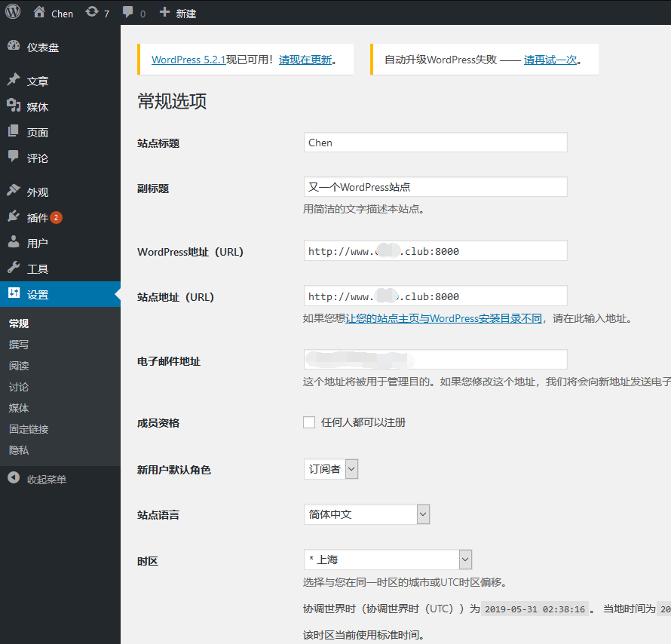Viewport: 671px width, 644px height.
Task: Click the 副标题 tagline input field
Action: [435, 186]
